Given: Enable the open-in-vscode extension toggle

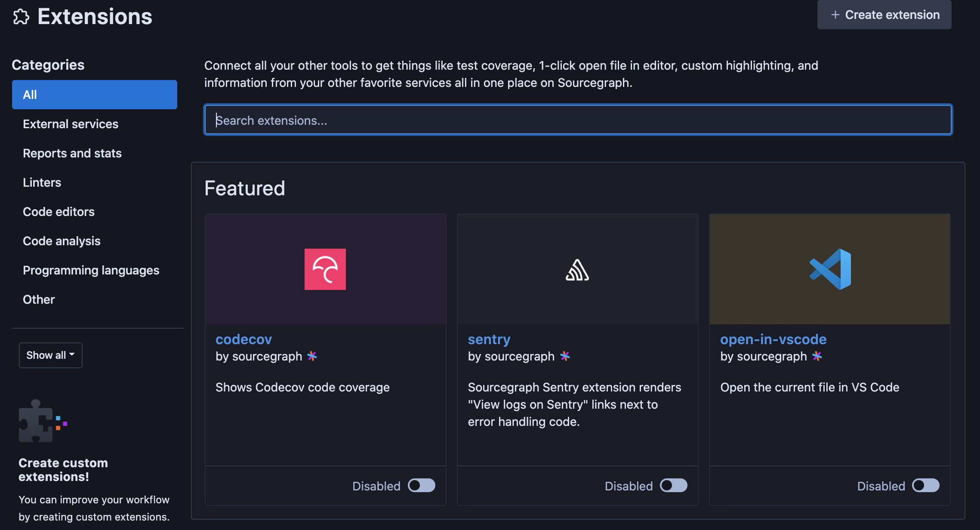Looking at the screenshot, I should 926,486.
